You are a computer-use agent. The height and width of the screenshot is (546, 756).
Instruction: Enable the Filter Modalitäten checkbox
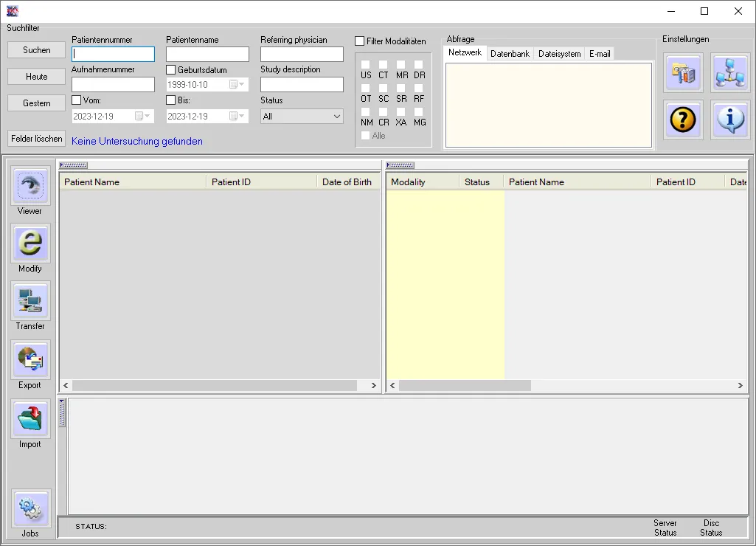coord(360,41)
